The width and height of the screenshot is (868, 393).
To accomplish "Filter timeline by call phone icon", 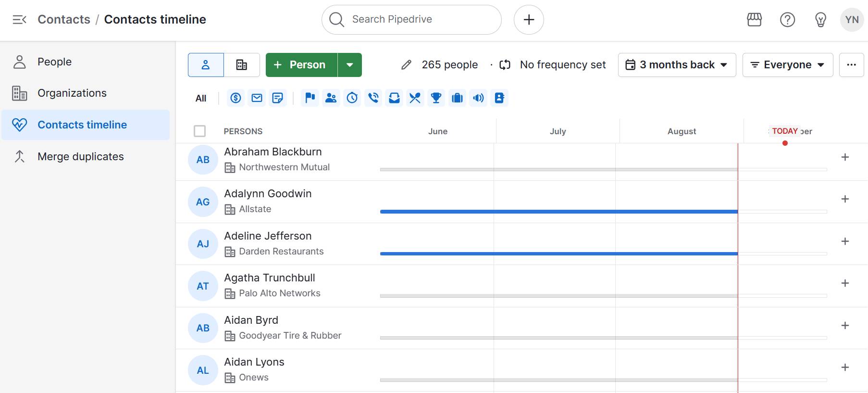I will point(373,98).
